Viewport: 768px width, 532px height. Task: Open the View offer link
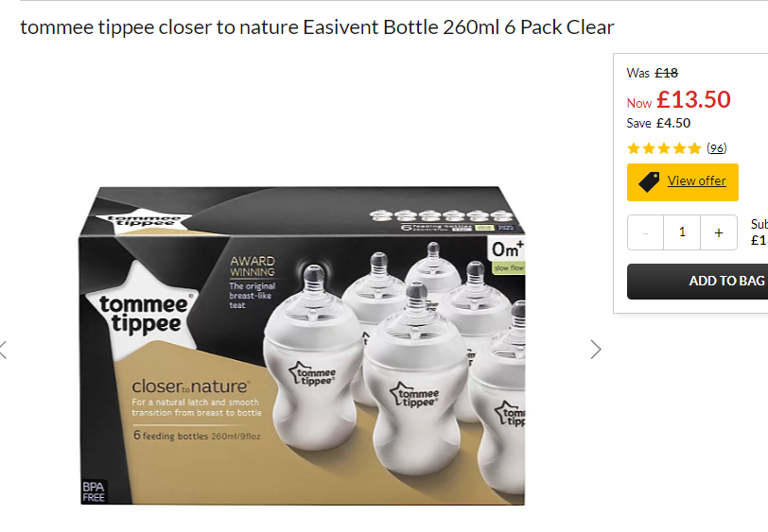click(x=696, y=180)
